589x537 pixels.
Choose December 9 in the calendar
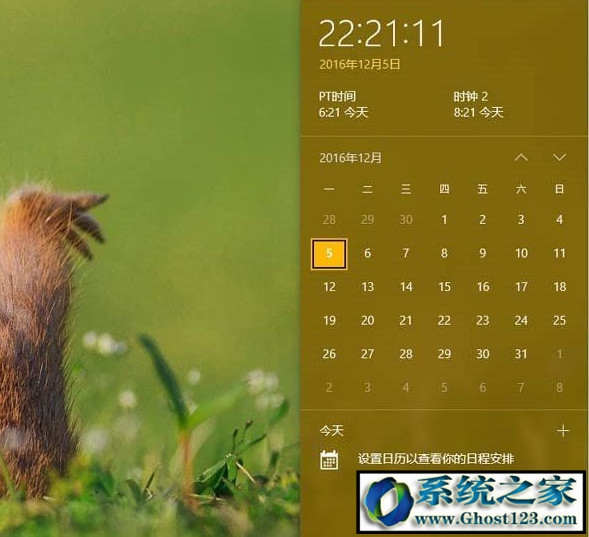point(482,253)
